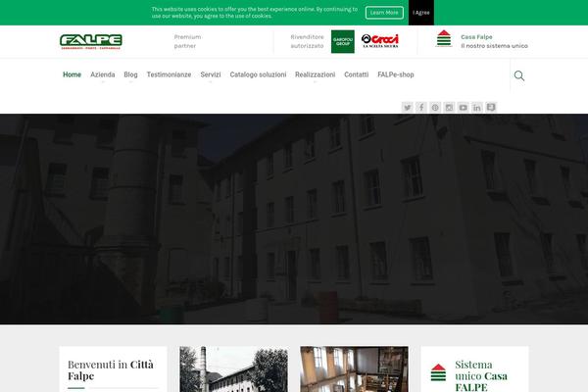Viewport: 588px width, 392px height.
Task: Click the Benvenuti in Città Falpe heading
Action: (111, 370)
